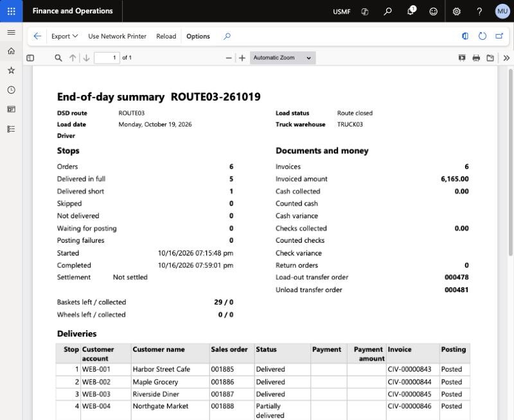Click the TRUCK03 warehouse value
Screen dimensions: 514x420
tap(350, 124)
